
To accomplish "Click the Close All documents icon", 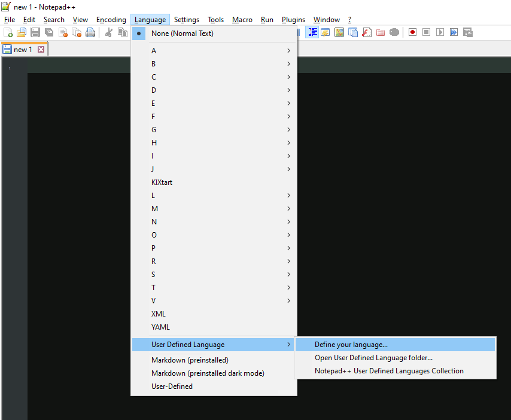I will (x=77, y=32).
